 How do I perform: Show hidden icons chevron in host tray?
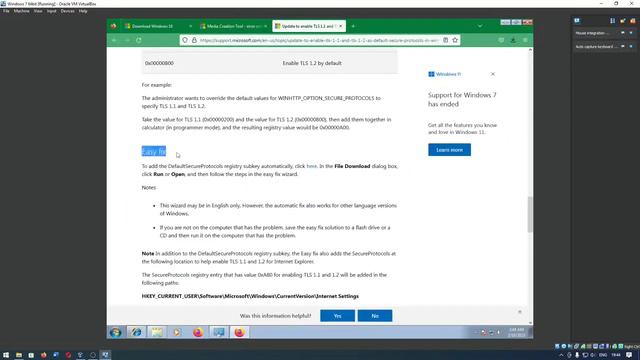coord(561,355)
